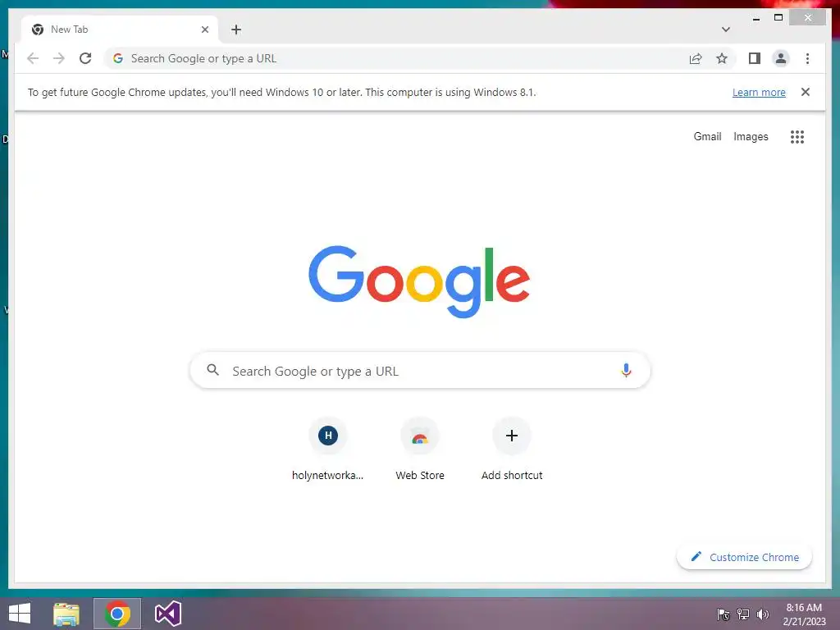This screenshot has height=630, width=840.
Task: Open File Explorer from taskbar
Action: coord(66,614)
